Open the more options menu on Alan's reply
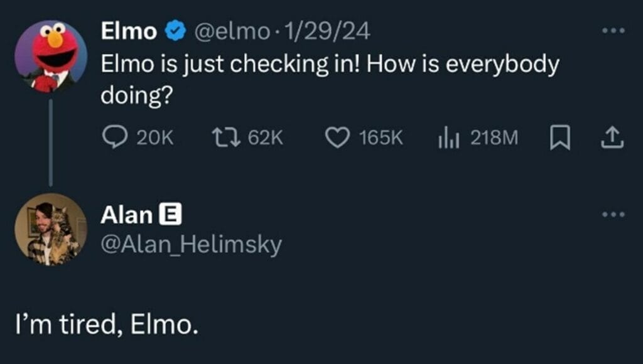 (x=613, y=215)
